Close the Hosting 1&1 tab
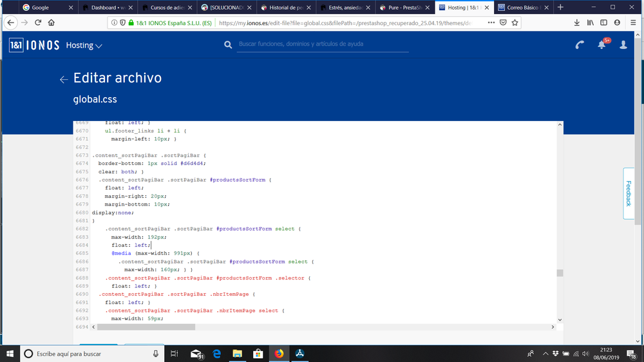 tap(487, 7)
